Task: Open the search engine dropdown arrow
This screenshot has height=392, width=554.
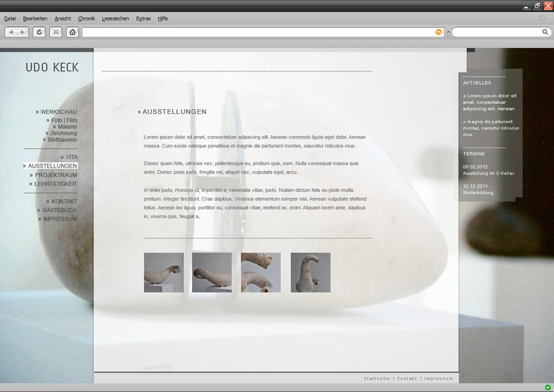Action: coord(448,32)
